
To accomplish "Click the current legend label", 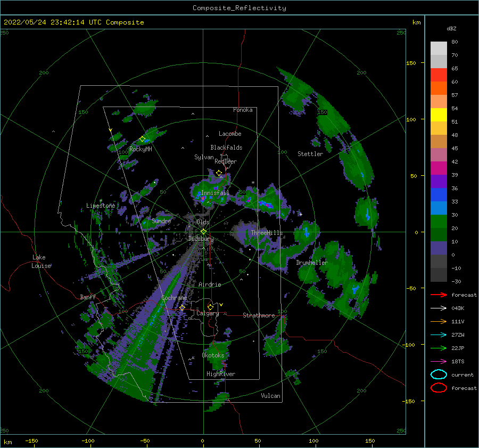I will (463, 374).
